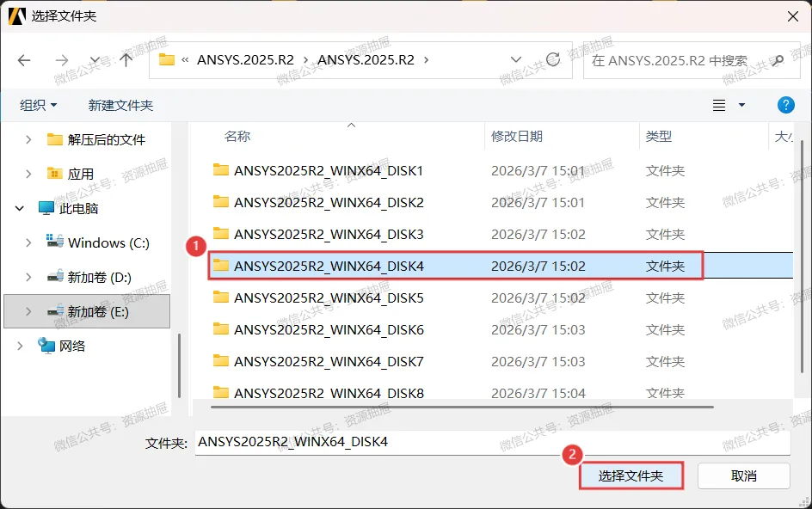Expand the Windows (C:) drive node

[x=28, y=242]
